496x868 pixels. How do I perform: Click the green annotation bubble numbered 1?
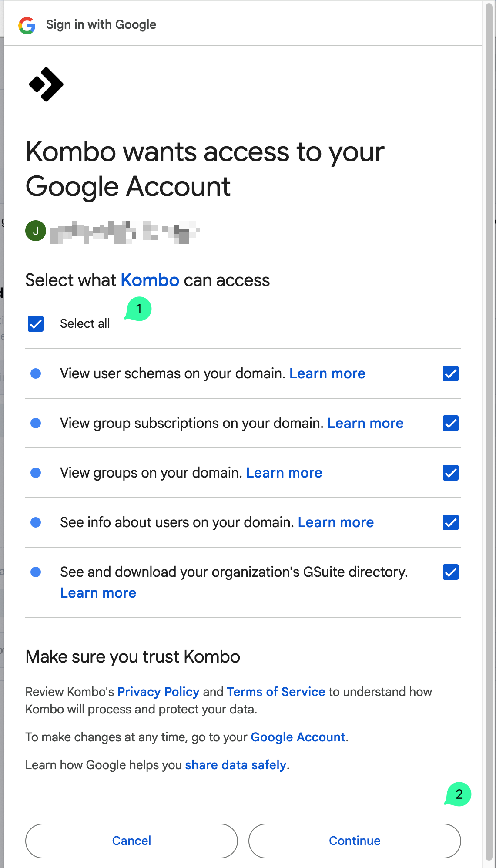click(139, 309)
